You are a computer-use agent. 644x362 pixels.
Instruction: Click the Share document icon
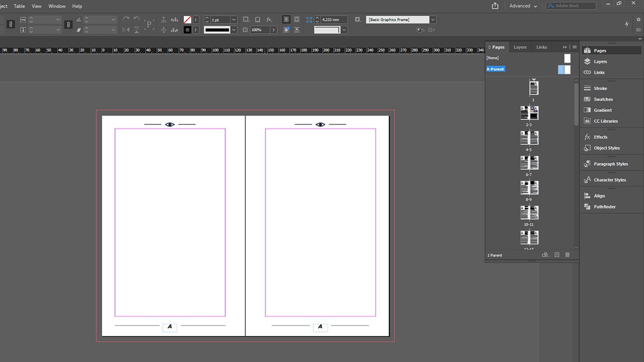coord(495,6)
